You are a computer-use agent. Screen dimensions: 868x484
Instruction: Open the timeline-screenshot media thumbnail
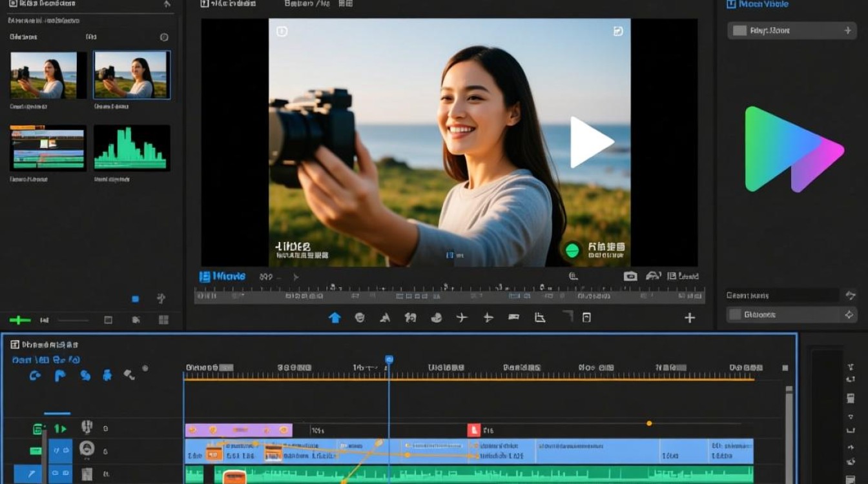48,148
